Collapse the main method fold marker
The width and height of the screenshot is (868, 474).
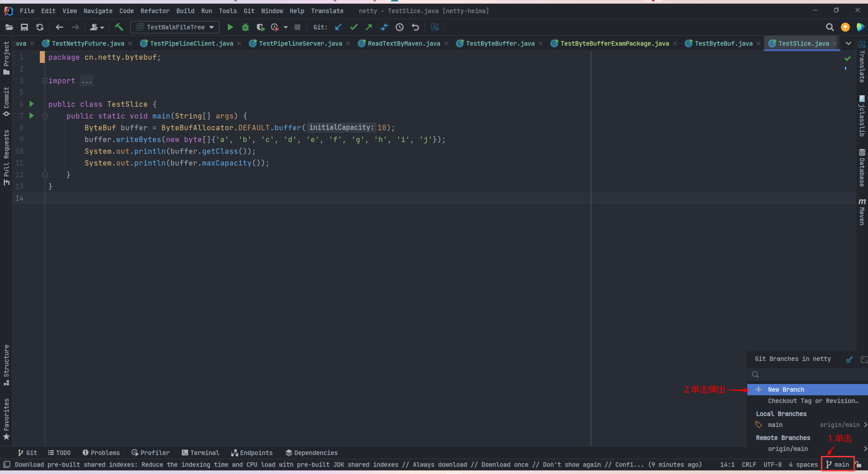(x=45, y=116)
